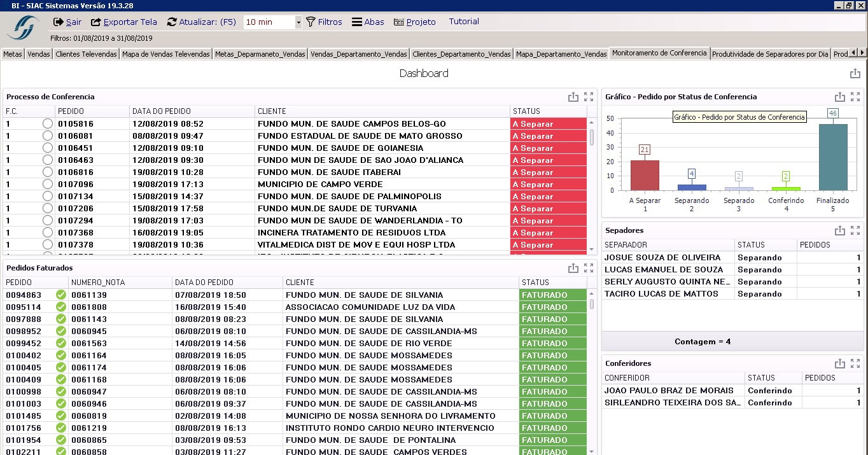The width and height of the screenshot is (868, 455).
Task: Click status circle for pedido 0107378
Action: click(x=48, y=245)
